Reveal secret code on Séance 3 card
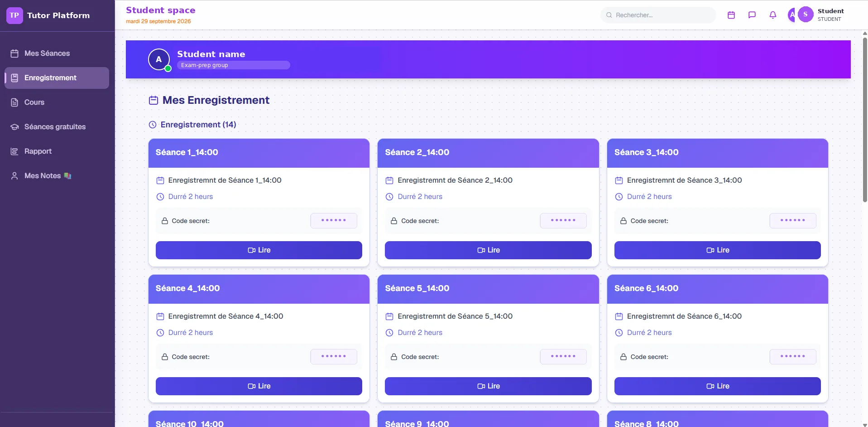The width and height of the screenshot is (868, 427). [793, 221]
